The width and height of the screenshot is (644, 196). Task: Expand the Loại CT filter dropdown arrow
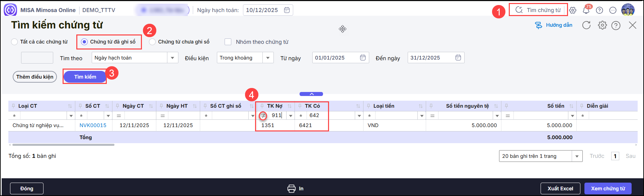[x=71, y=116]
